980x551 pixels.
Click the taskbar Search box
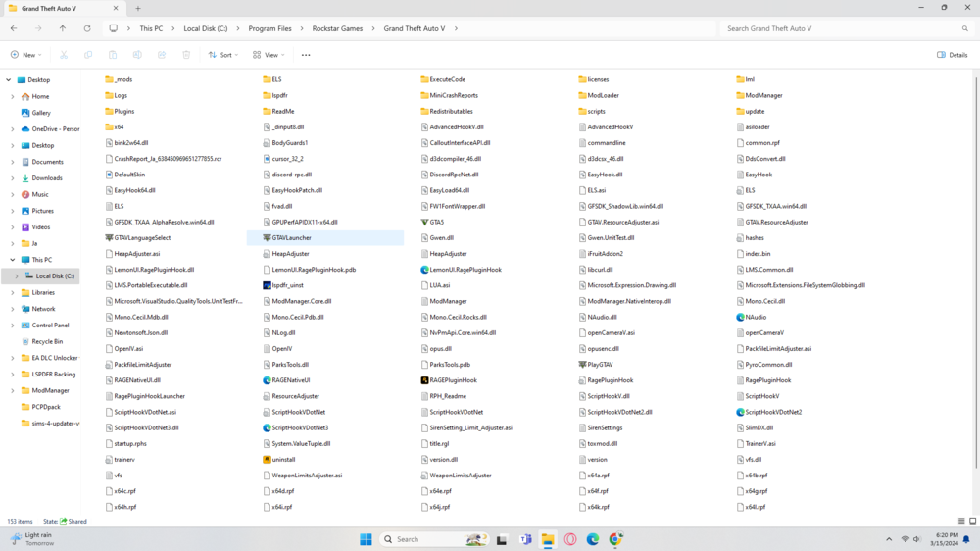pyautogui.click(x=434, y=539)
